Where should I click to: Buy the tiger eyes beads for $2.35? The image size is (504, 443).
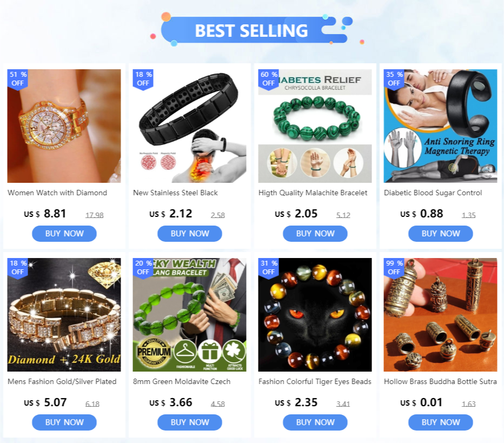315,422
